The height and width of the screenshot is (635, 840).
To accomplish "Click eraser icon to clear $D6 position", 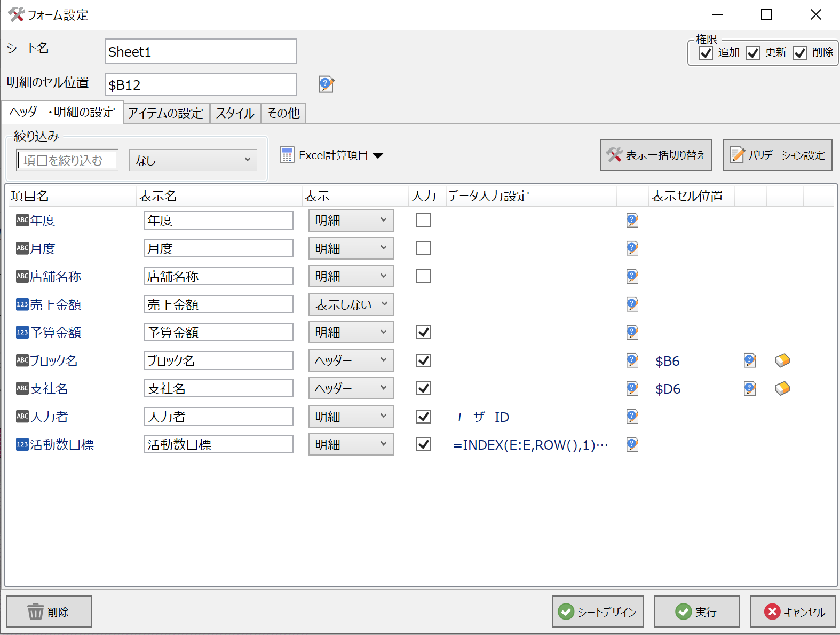I will click(782, 388).
